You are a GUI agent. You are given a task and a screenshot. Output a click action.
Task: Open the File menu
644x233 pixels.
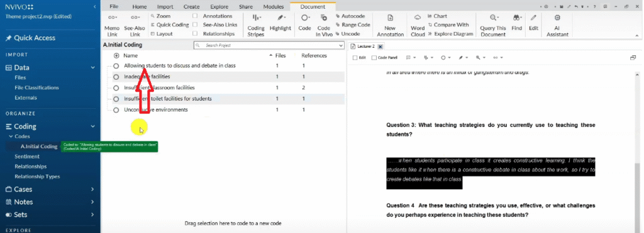pos(114,6)
